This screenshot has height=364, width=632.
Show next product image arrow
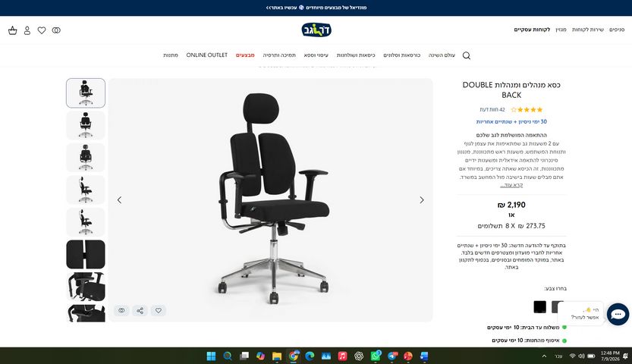pos(422,199)
